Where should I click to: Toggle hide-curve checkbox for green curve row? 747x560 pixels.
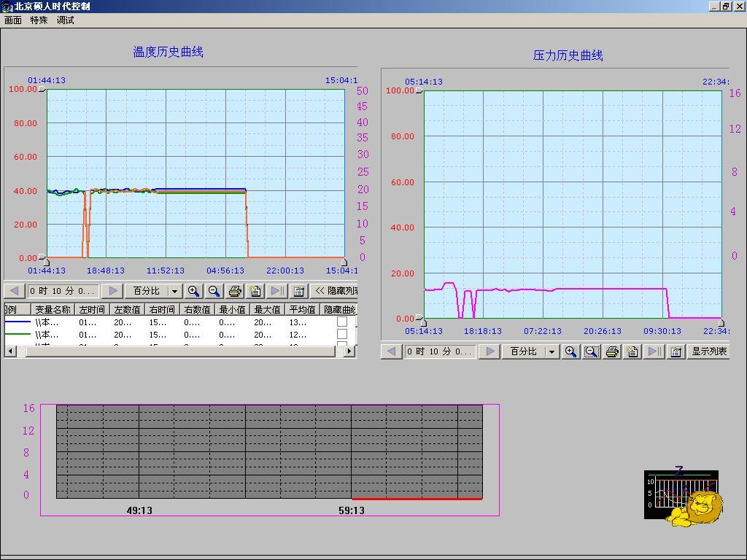pyautogui.click(x=341, y=334)
